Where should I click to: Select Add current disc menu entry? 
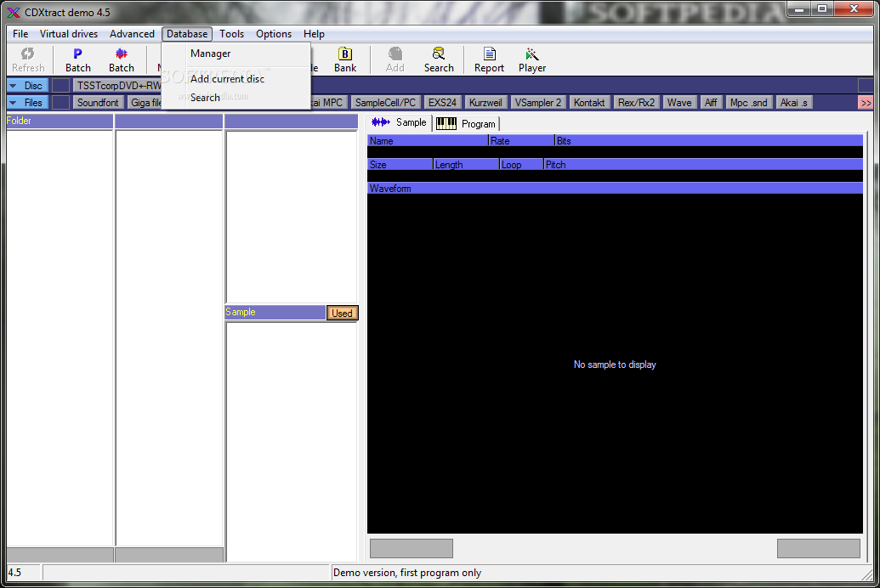coord(236,78)
